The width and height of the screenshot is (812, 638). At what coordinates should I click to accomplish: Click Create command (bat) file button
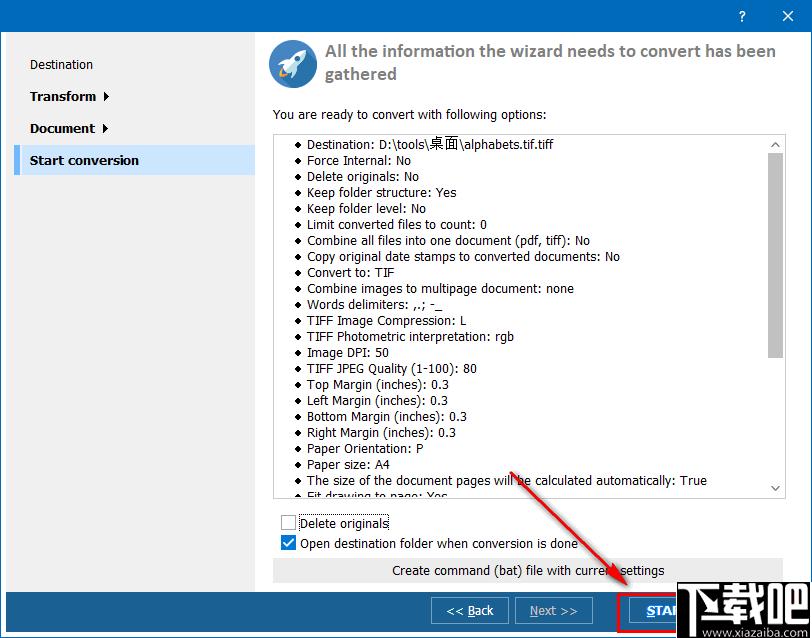528,571
